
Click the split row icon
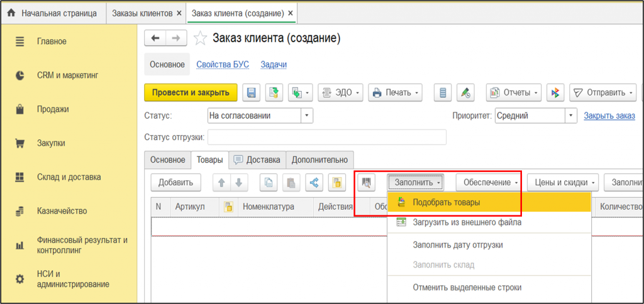tap(314, 183)
